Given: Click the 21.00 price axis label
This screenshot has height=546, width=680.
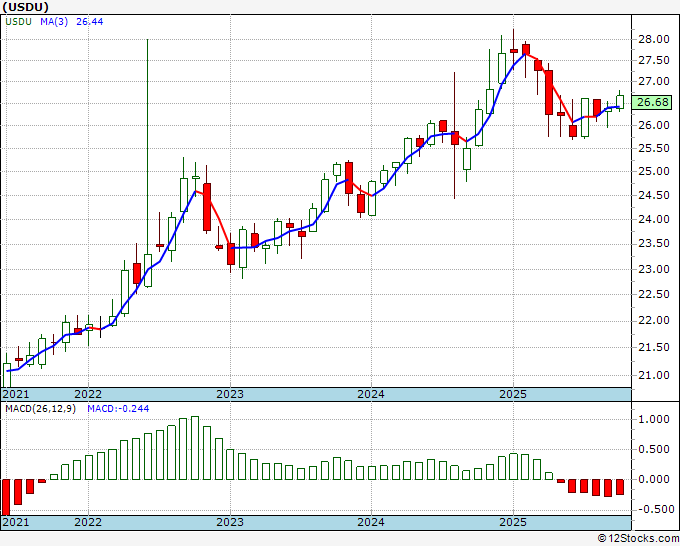Looking at the screenshot, I should (x=653, y=376).
